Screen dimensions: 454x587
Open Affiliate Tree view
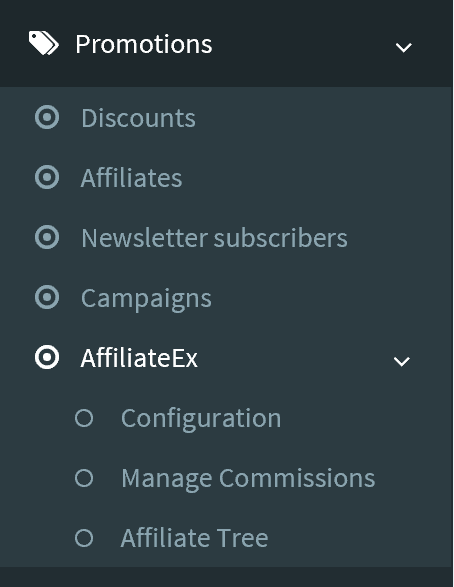pos(194,538)
